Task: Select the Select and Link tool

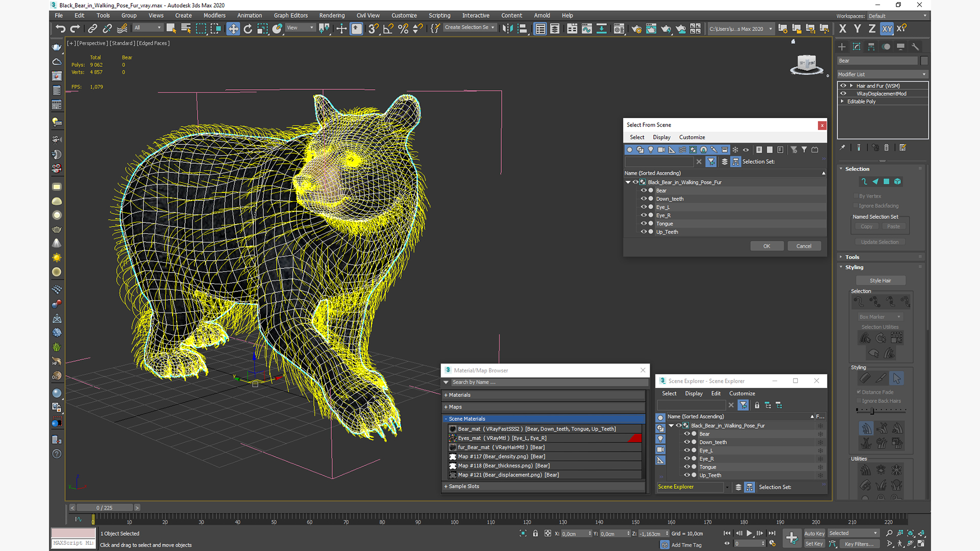Action: pyautogui.click(x=92, y=29)
